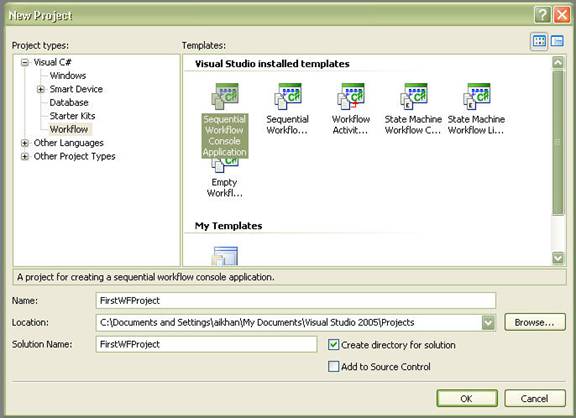Expand the Smart Device node

pos(41,89)
